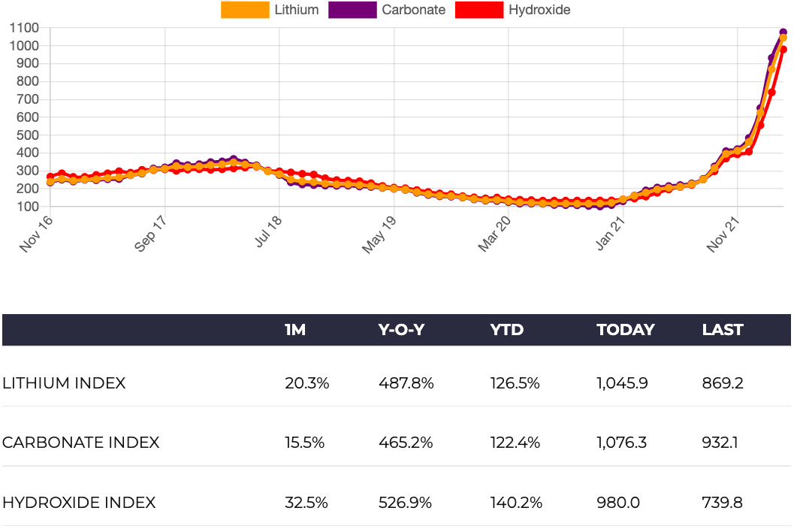
Task: Click the red Hydroxide legend swatch
Action: pos(479,10)
